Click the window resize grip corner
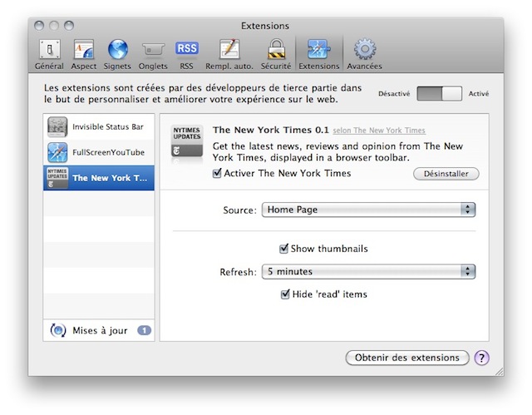The image size is (532, 415). [499, 372]
